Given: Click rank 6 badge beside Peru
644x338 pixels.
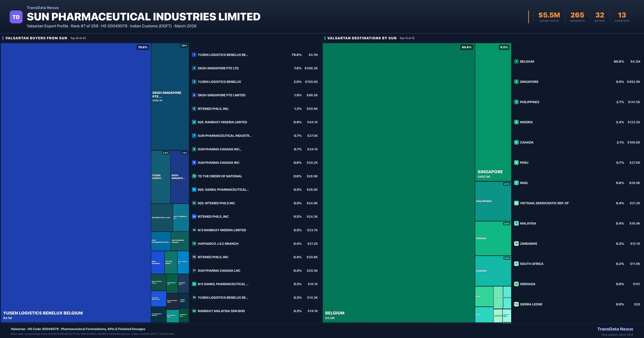Looking at the screenshot, I should pyautogui.click(x=516, y=163).
